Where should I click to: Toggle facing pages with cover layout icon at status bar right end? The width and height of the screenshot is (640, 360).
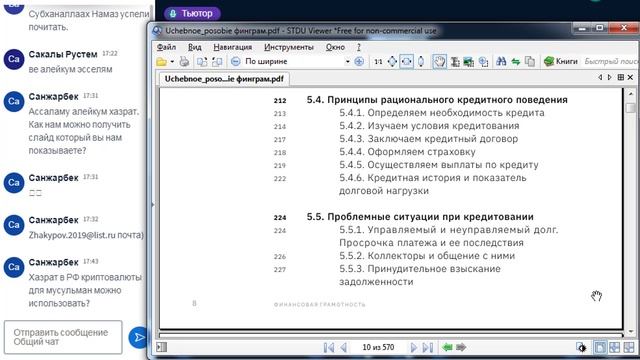click(x=629, y=347)
